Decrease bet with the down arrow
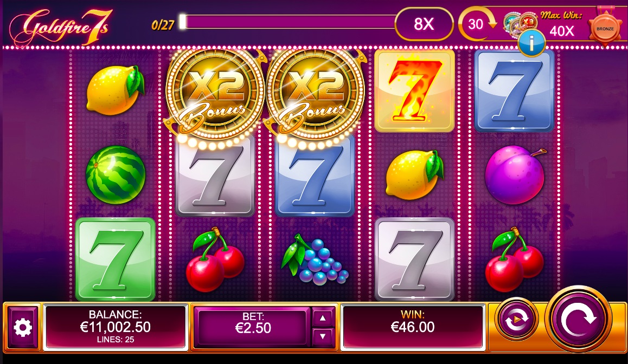Viewport: 628px width, 364px height. pyautogui.click(x=323, y=337)
